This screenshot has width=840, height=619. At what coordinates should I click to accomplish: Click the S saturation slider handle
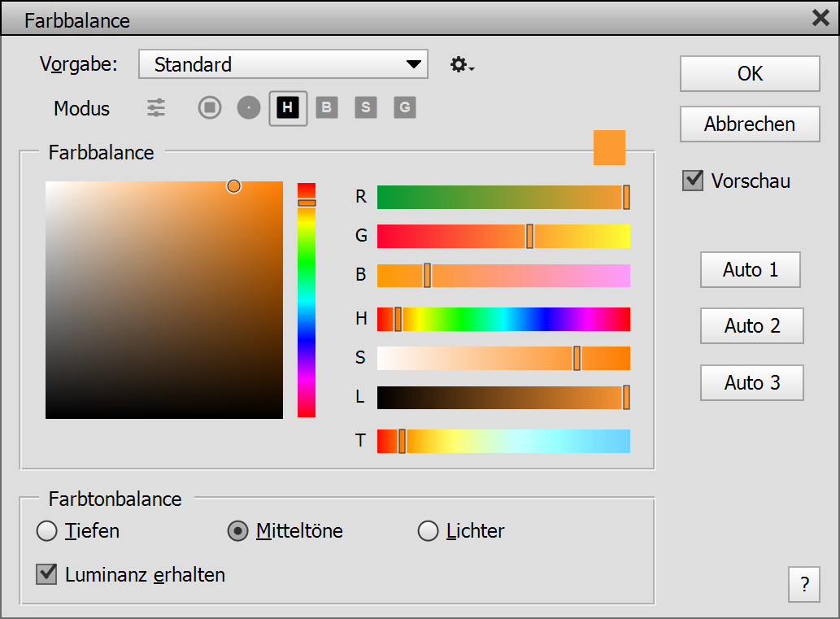tap(577, 358)
